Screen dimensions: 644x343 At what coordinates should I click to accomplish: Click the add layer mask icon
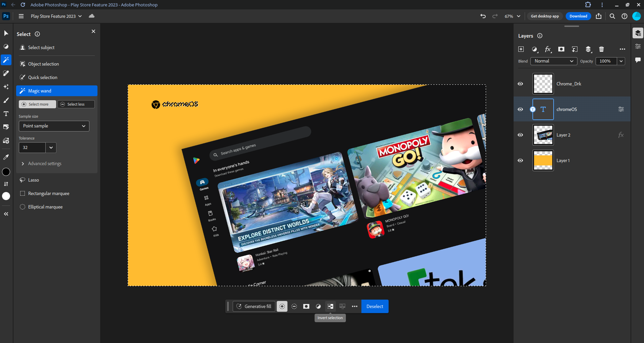[561, 49]
